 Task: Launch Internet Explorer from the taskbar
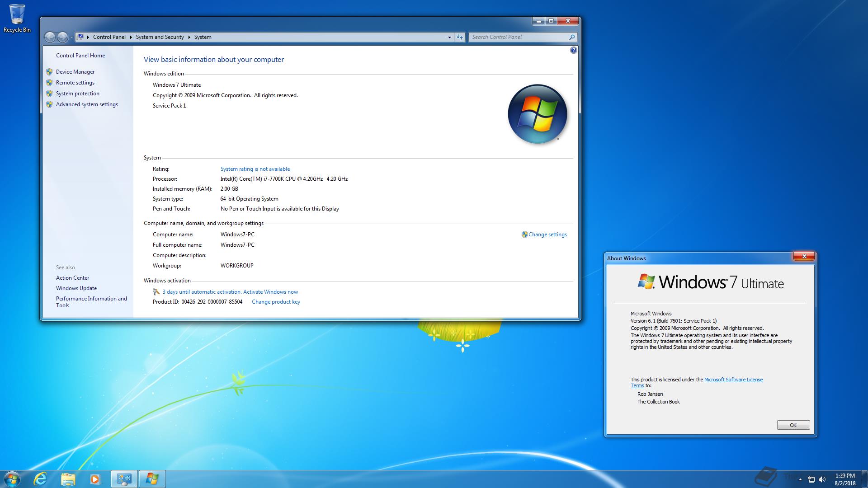pos(41,479)
